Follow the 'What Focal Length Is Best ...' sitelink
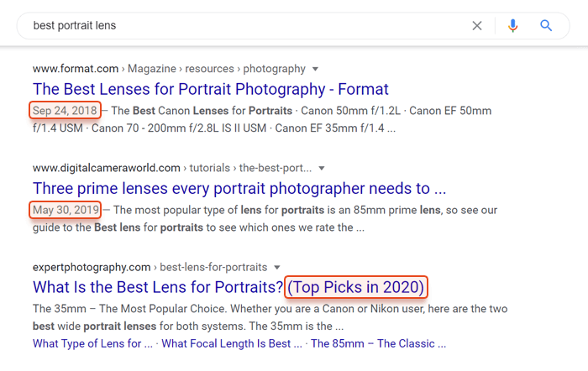Viewport: 588px width, 371px height. tap(232, 343)
